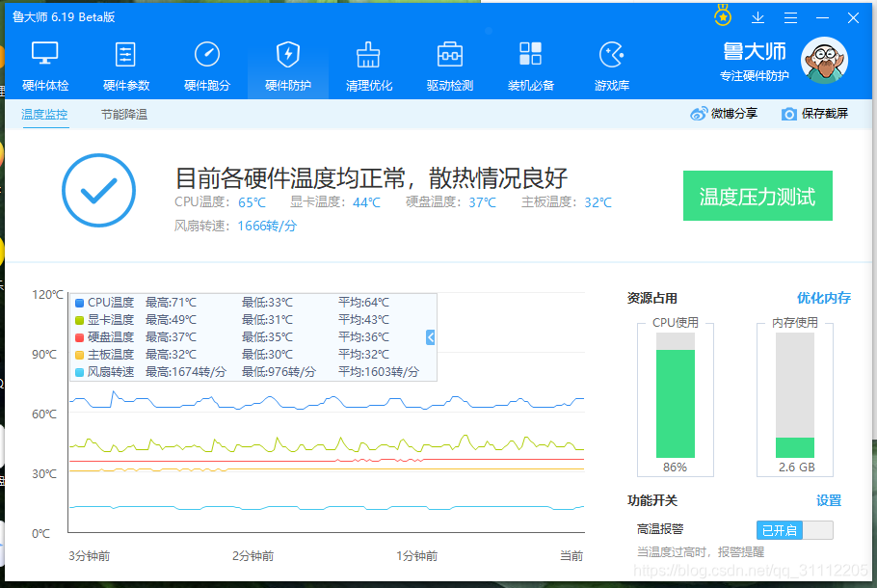Click the 2分钟前 time axis label
This screenshot has width=877, height=588.
click(252, 555)
